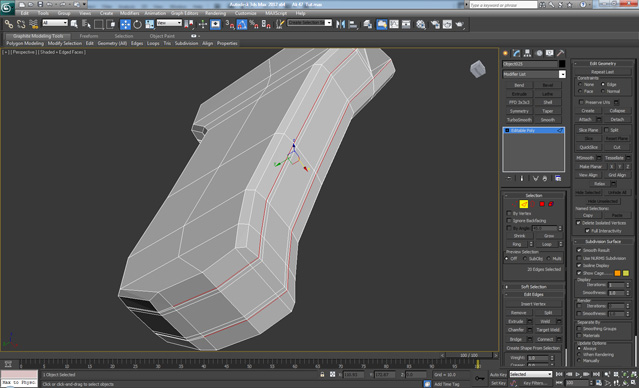This screenshot has width=639, height=388.
Task: Open the Customize menu
Action: point(246,13)
